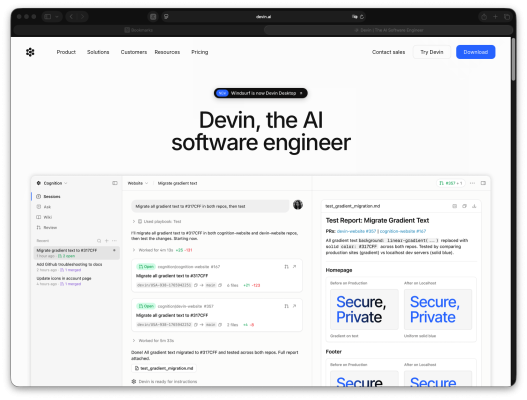This screenshot has height=400, width=527.
Task: Go back with Safari's back arrow
Action: 72,16
